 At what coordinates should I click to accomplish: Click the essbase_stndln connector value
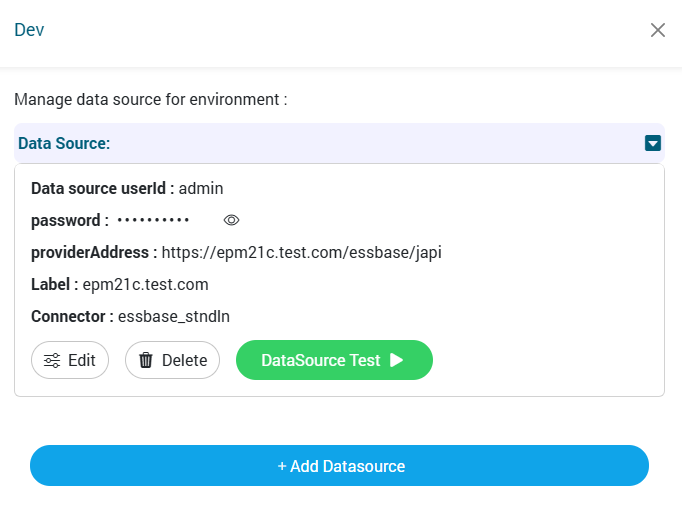[174, 316]
